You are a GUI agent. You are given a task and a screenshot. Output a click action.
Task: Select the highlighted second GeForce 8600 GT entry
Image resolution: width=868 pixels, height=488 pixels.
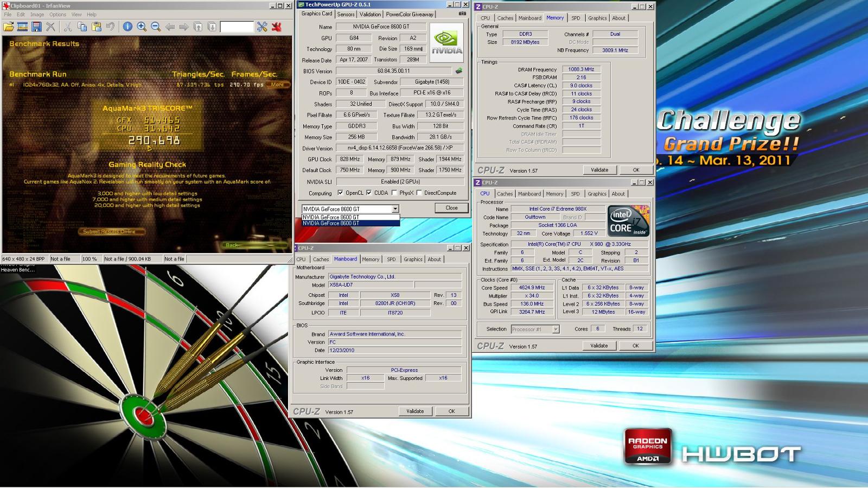tap(350, 223)
